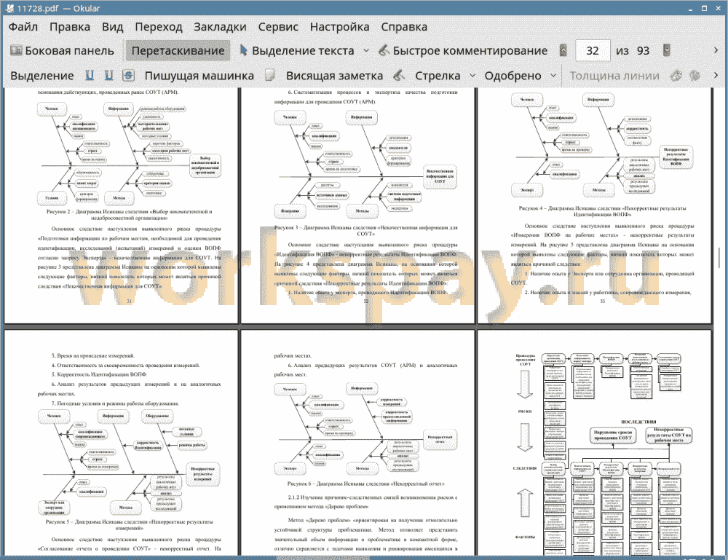Open the Файл menu

coord(23,27)
